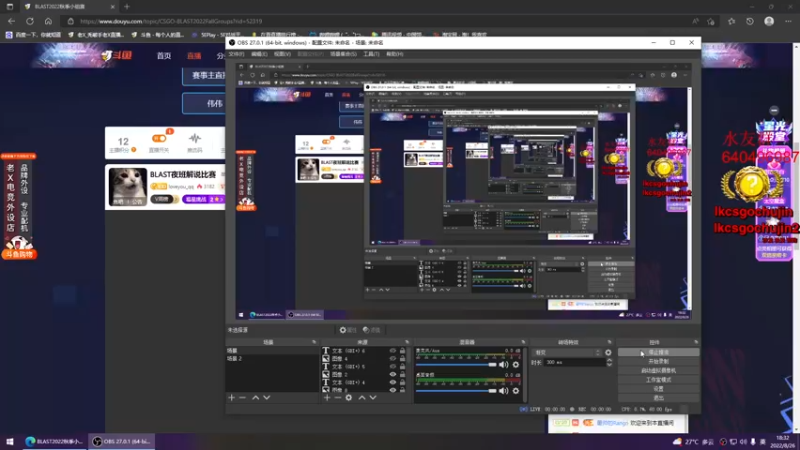Go back in the browser
Viewport: 800px width, 450px height.
pyautogui.click(x=11, y=21)
